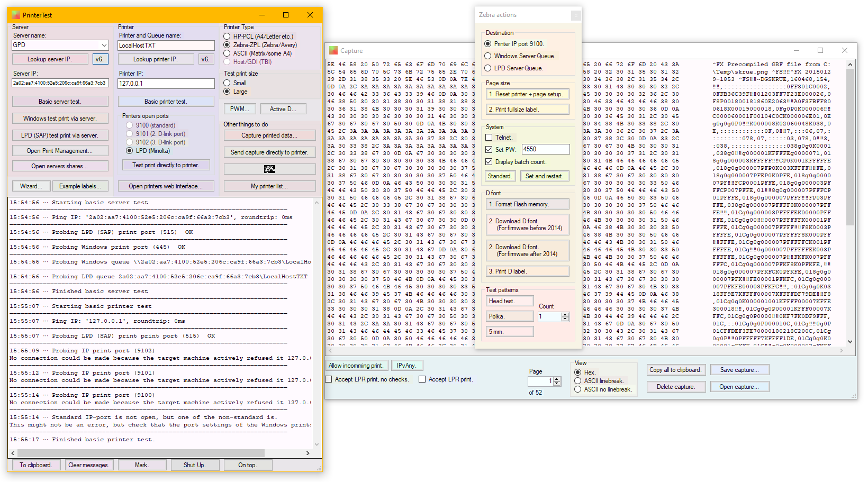Copy log messages To clipboard
The height and width of the screenshot is (482, 868).
pyautogui.click(x=36, y=465)
